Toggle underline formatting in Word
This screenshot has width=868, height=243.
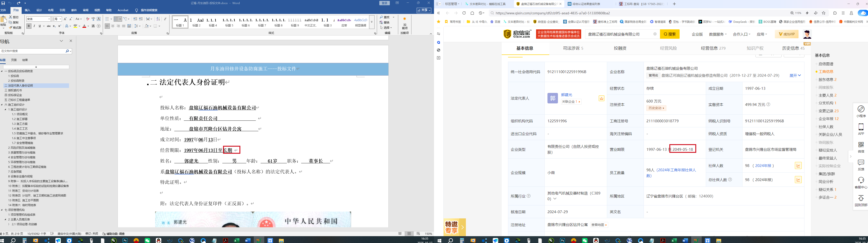point(39,26)
